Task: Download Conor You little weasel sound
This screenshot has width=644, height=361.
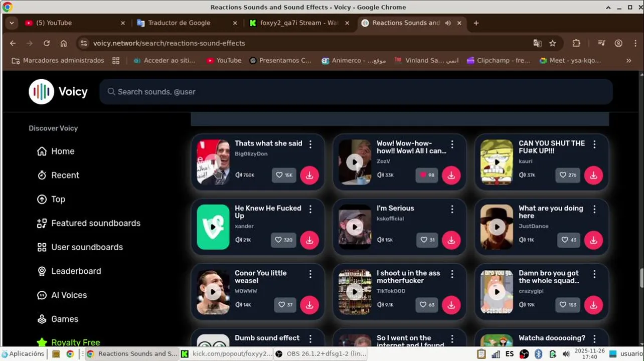Action: tap(309, 305)
